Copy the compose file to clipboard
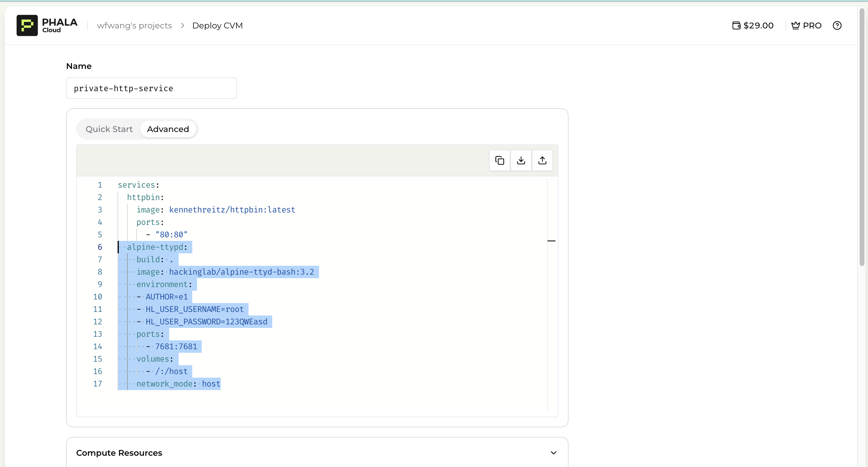The width and height of the screenshot is (868, 467). (499, 160)
